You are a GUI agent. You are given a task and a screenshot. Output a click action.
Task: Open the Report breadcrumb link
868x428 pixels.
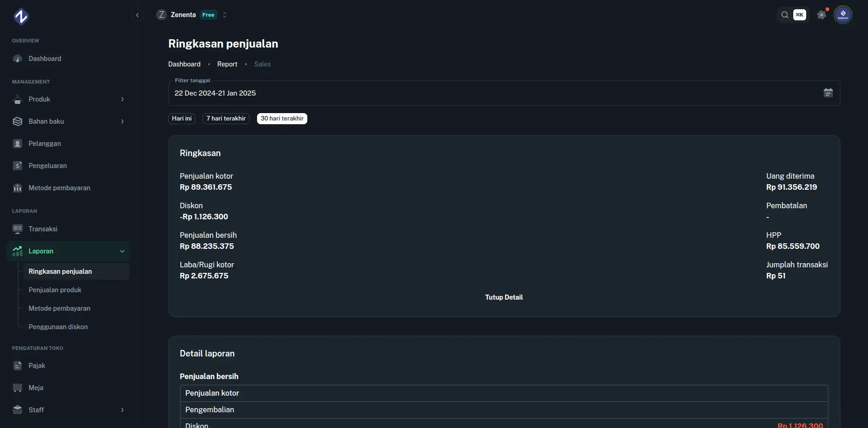(227, 64)
